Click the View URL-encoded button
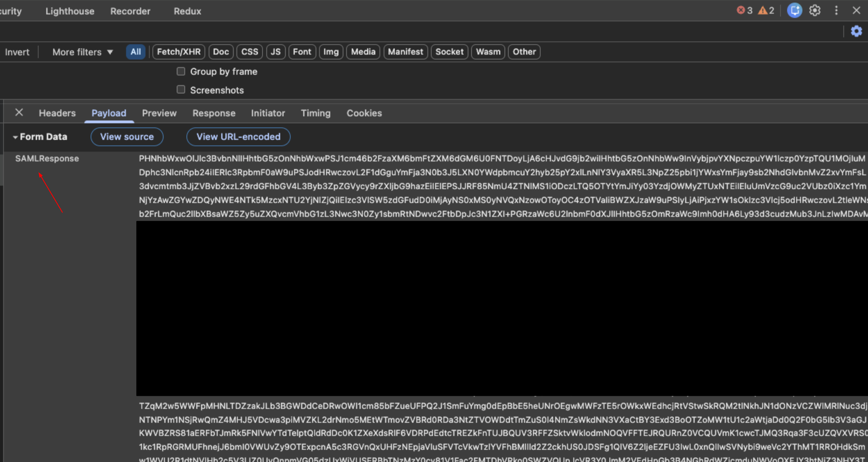 point(238,137)
